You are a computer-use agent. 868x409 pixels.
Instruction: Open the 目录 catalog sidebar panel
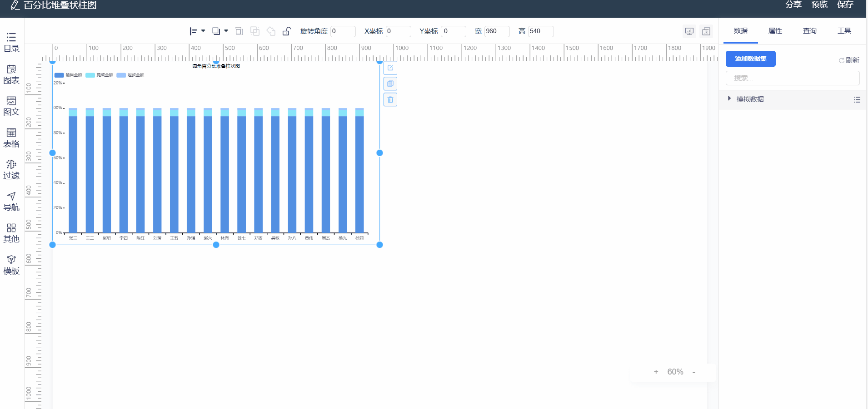tap(11, 43)
